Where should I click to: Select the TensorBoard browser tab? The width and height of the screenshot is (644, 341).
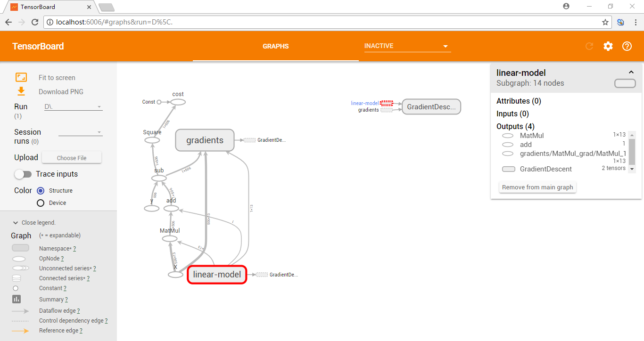(x=51, y=7)
